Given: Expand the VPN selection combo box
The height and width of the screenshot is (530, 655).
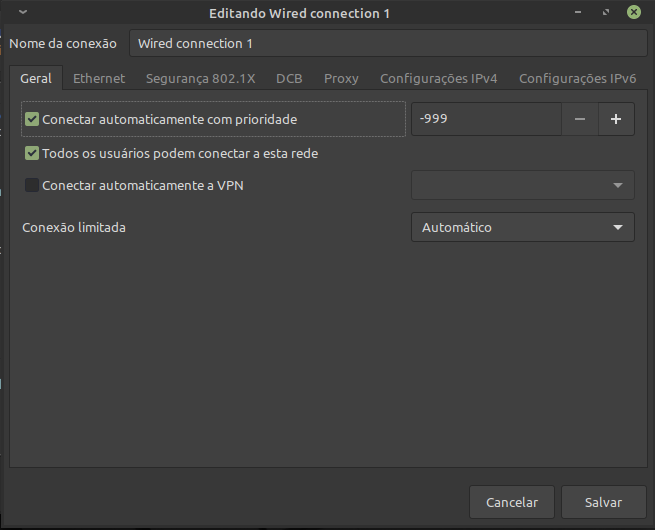Looking at the screenshot, I should [x=522, y=185].
